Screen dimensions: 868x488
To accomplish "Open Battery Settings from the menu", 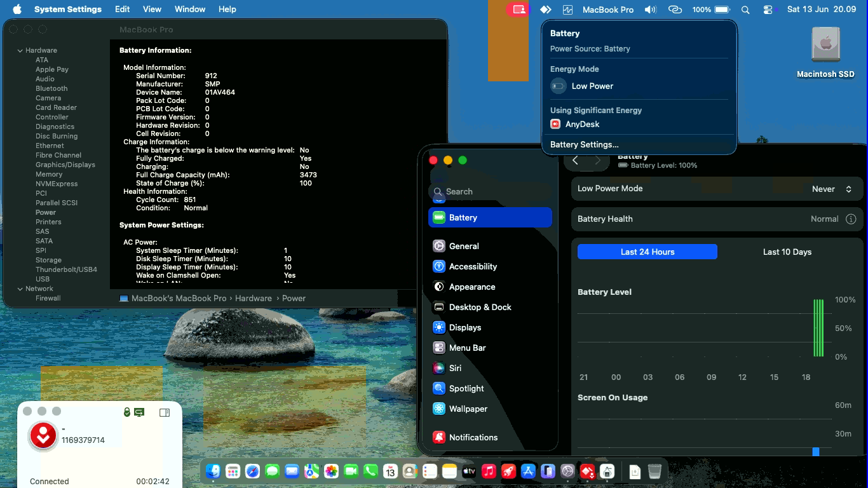I will click(584, 144).
